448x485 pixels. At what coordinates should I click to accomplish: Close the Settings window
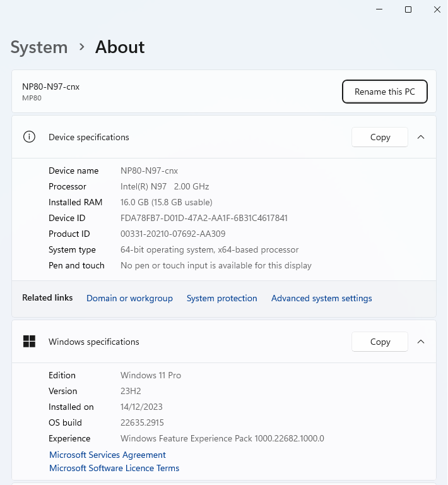tap(437, 9)
